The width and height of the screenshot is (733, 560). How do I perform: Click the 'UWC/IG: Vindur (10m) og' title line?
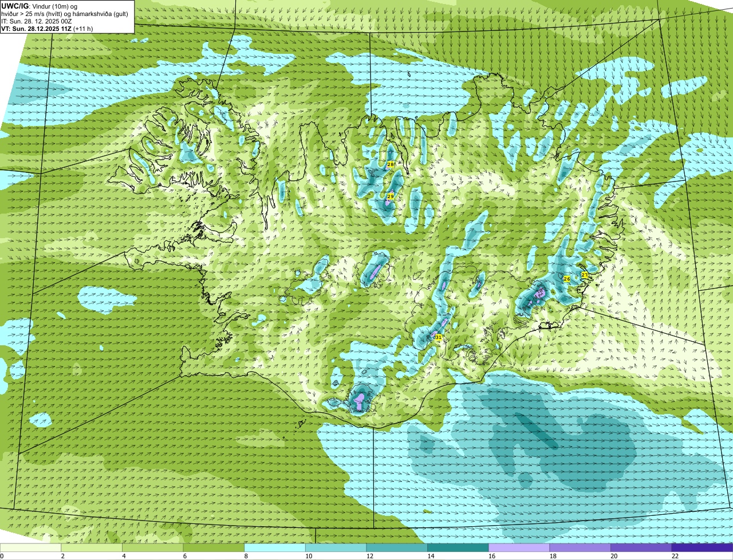[x=40, y=6]
